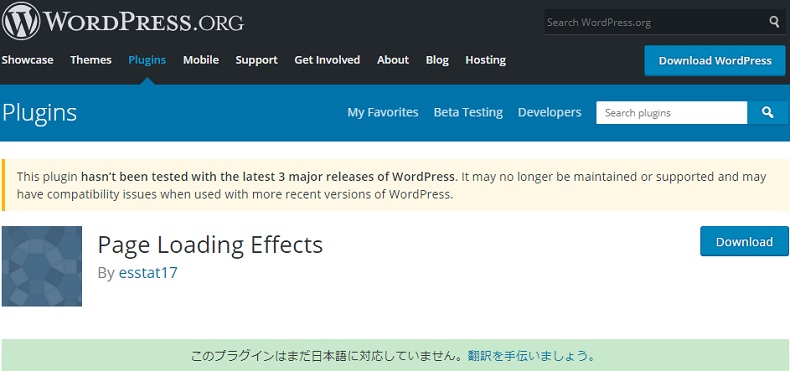This screenshot has width=790, height=371.
Task: Open the Beta Testing link
Action: pos(468,112)
